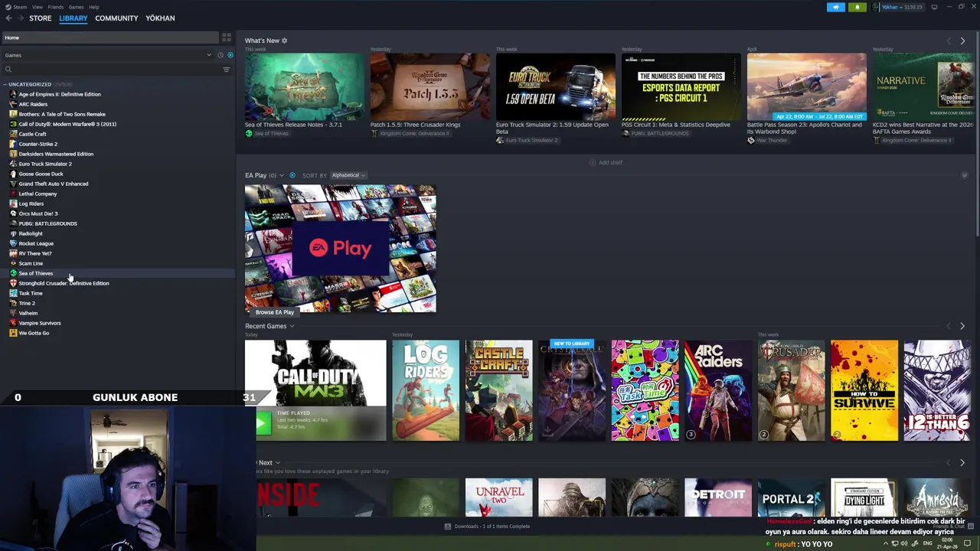Viewport: 980px width, 551px height.
Task: Open the EA Play shelf dropdown chevron
Action: click(282, 175)
